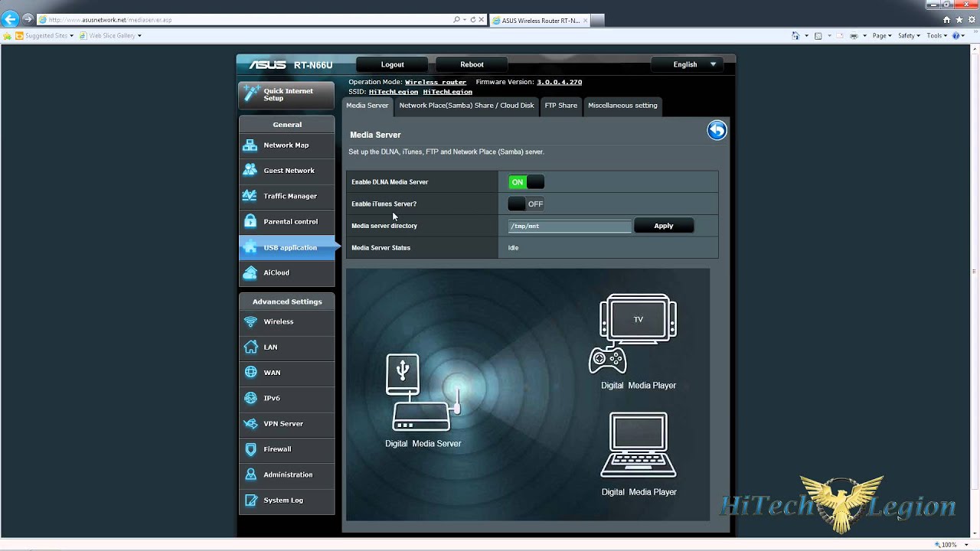Image resolution: width=980 pixels, height=551 pixels.
Task: Click the Wireless signal icon
Action: click(250, 321)
